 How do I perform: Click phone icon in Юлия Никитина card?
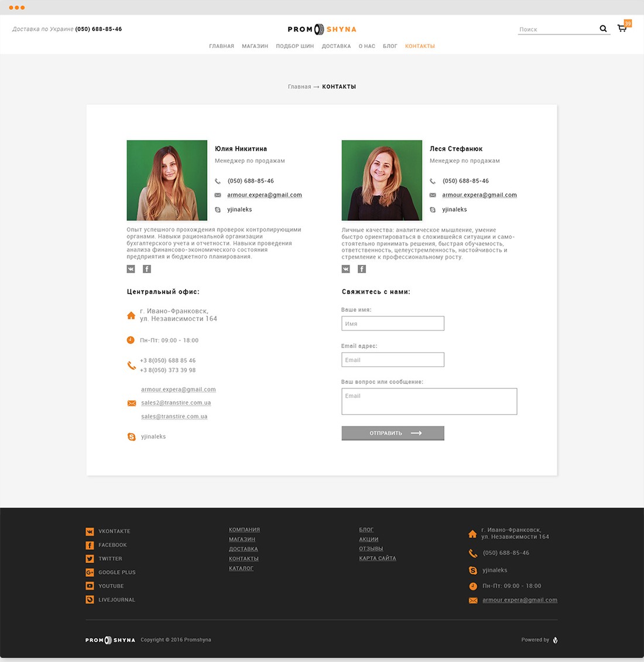point(218,181)
